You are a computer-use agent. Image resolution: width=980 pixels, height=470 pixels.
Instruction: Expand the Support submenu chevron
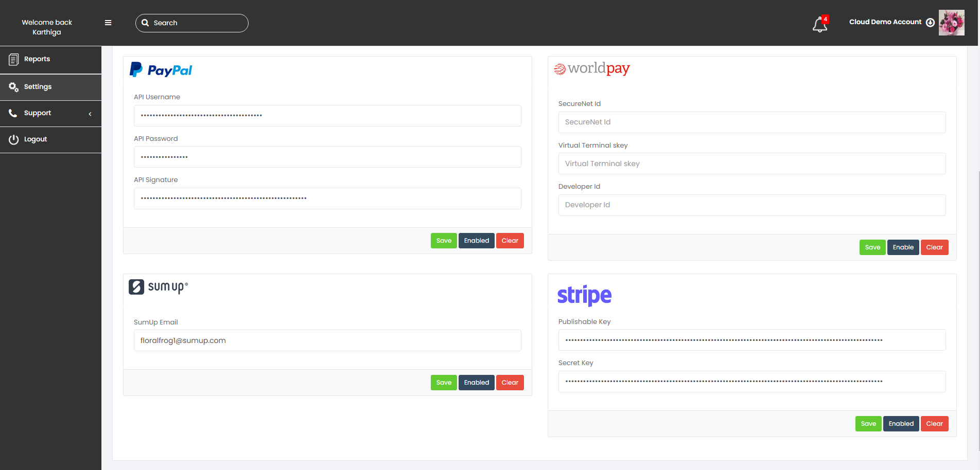(90, 114)
